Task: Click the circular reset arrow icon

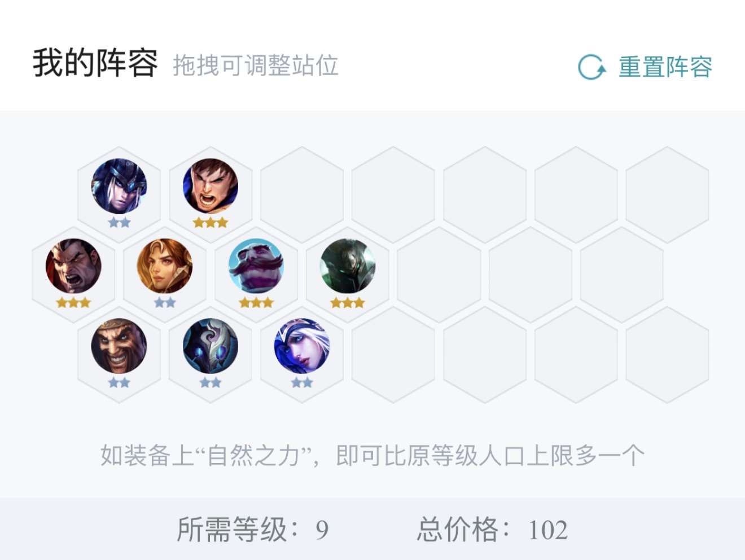Action: (592, 67)
